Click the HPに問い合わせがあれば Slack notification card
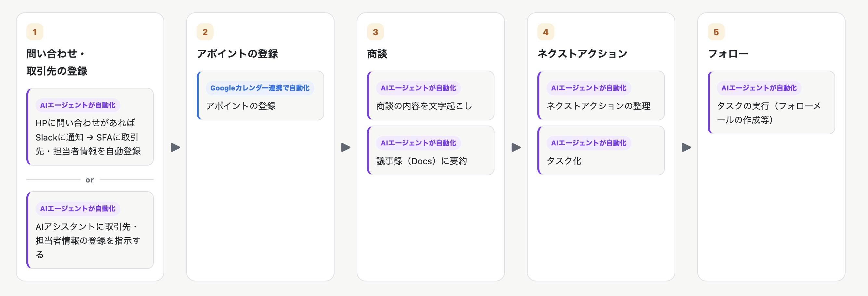Viewport: 868px width, 296px height. tap(90, 127)
